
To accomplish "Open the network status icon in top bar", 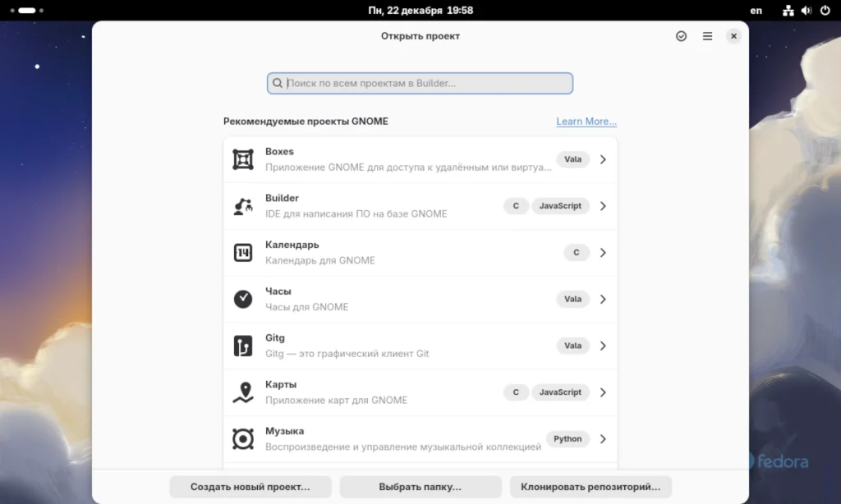I will point(788,10).
